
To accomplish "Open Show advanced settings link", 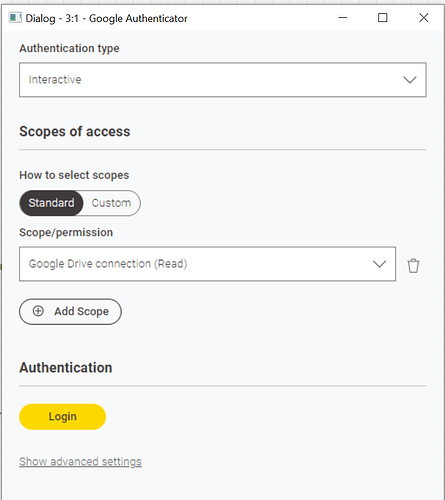I will [80, 461].
